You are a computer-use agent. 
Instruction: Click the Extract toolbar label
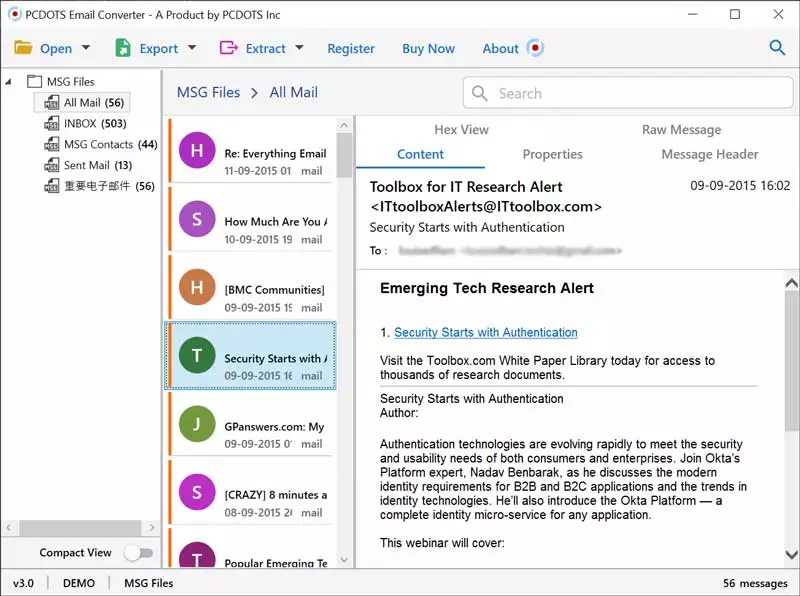pos(265,48)
